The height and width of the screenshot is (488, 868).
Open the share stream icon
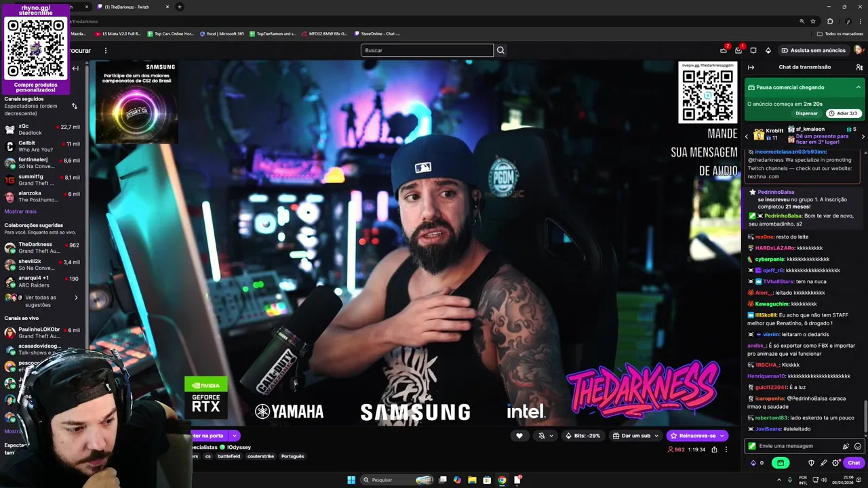point(714,449)
